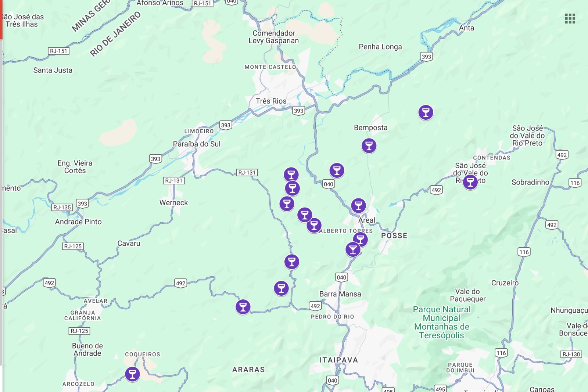The height and width of the screenshot is (392, 588).
Task: Click the Parque Natural Municipal Montanhas de Teresópolis label
Action: [x=442, y=322]
